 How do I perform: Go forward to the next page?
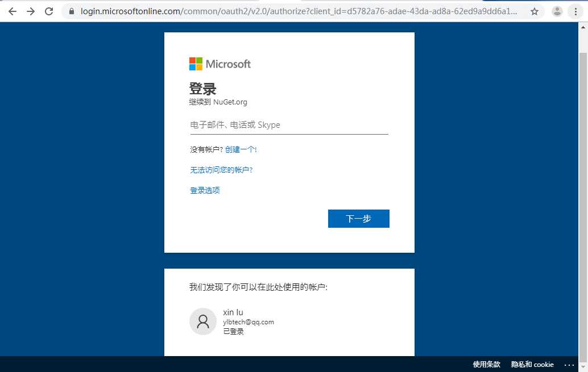[x=31, y=11]
